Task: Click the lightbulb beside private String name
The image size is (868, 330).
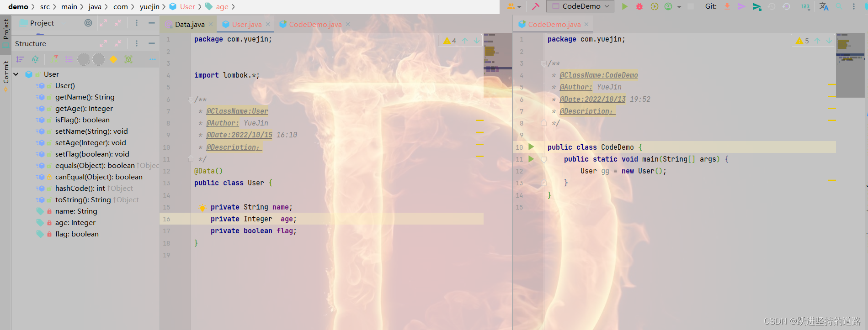Action: point(202,208)
